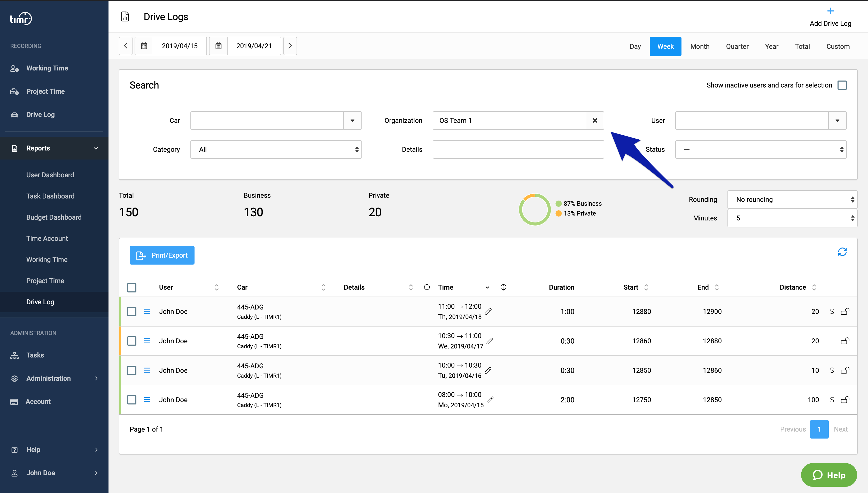
Task: Open the User Dashboard report
Action: click(50, 175)
